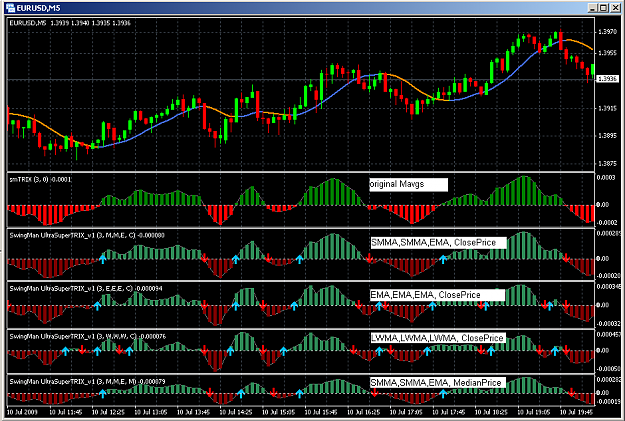
Task: Click the UltraSuperTRIX_v1 (3, E,E,E, C) indicator label
Action: [86, 288]
